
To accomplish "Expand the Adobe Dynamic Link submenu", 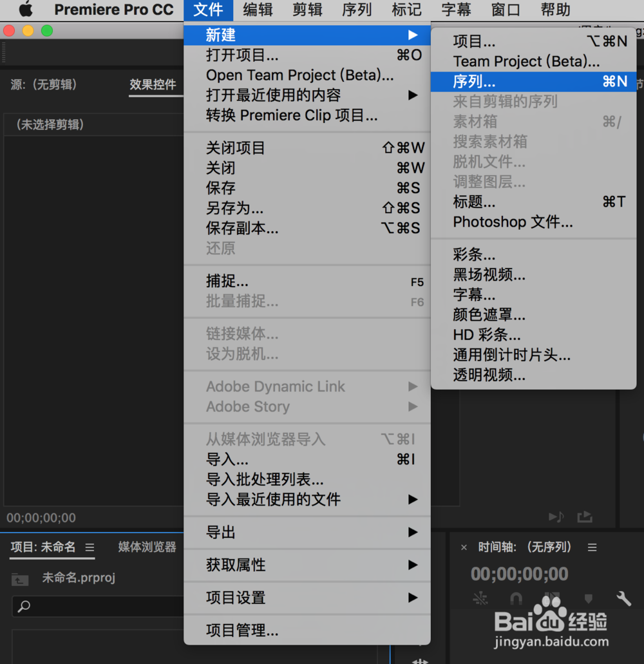I will pos(307,386).
